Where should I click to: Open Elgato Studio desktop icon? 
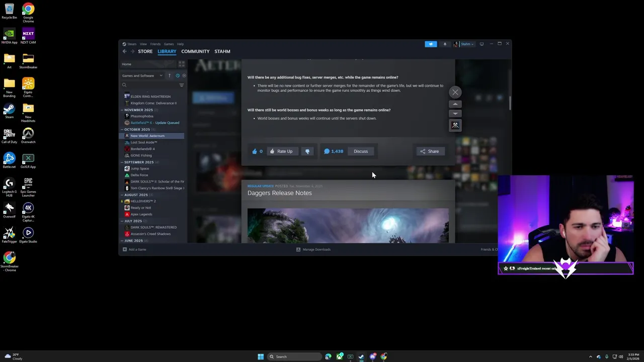(x=28, y=235)
